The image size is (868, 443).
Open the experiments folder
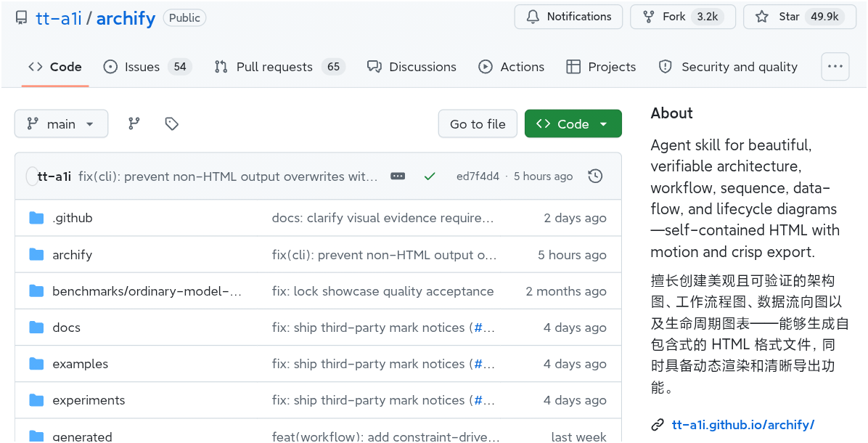[89, 400]
